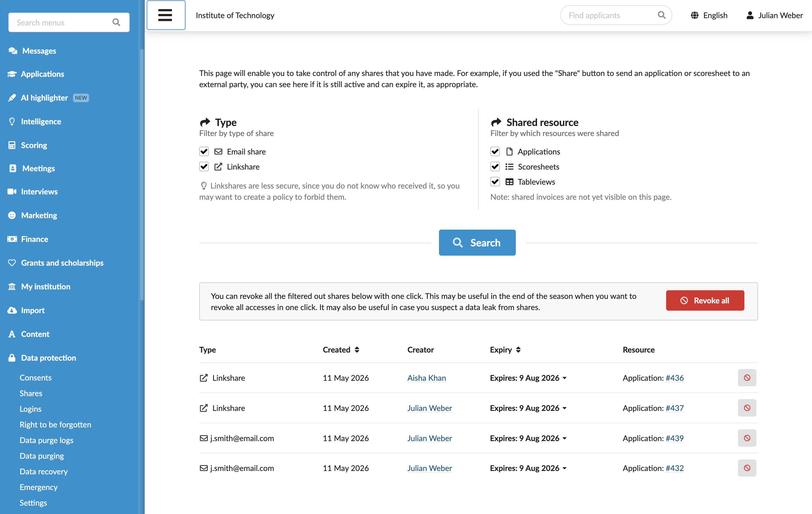Click the globe language icon
Image resolution: width=812 pixels, height=514 pixels.
694,16
